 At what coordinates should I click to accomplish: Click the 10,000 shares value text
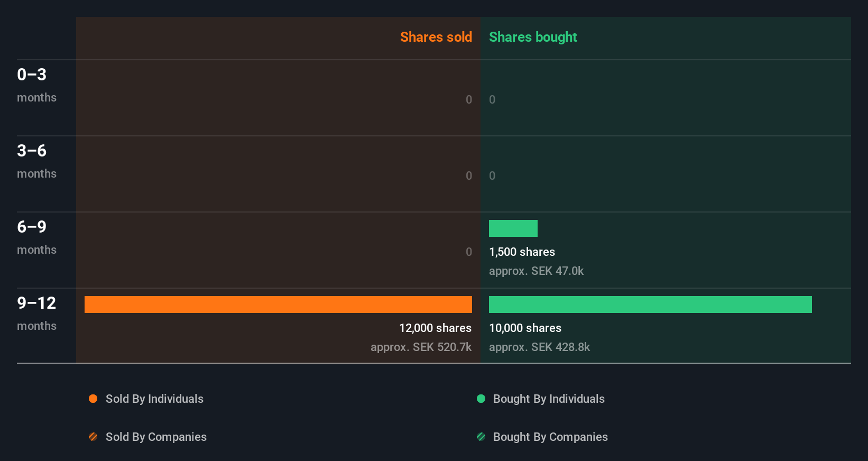[x=525, y=328]
